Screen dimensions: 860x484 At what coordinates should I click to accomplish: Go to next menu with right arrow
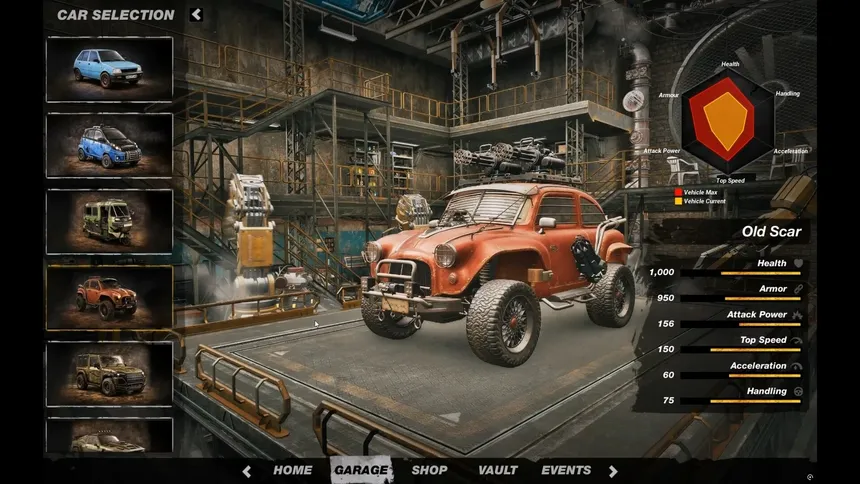coord(613,471)
